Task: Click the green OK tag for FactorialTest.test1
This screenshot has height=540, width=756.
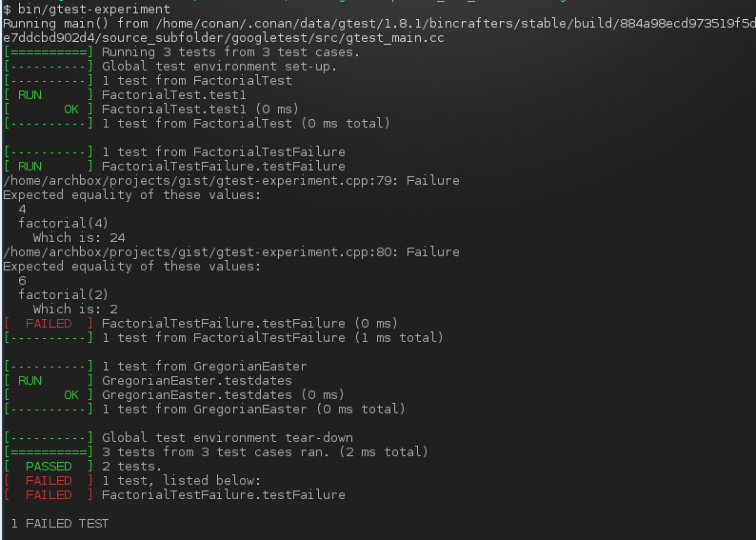Action: pos(71,109)
